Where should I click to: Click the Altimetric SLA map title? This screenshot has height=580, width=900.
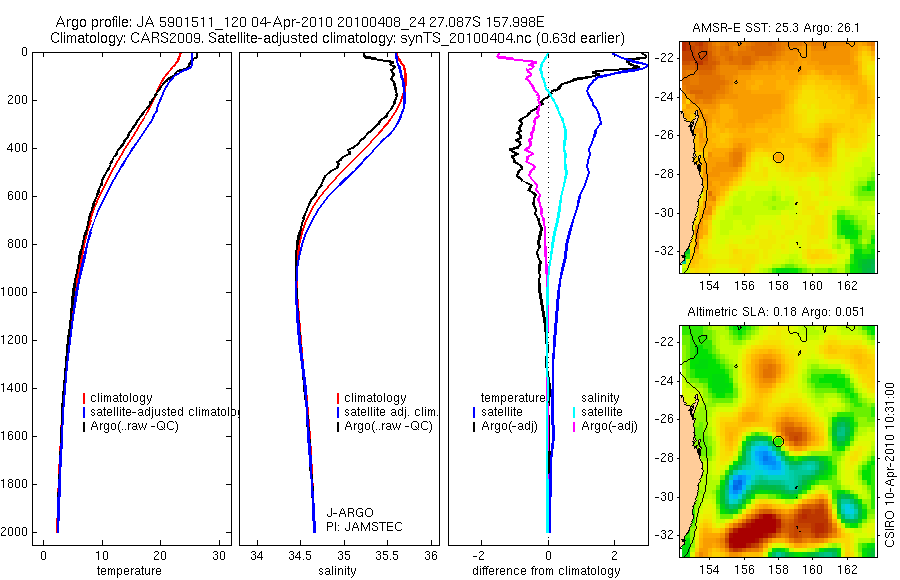click(775, 312)
